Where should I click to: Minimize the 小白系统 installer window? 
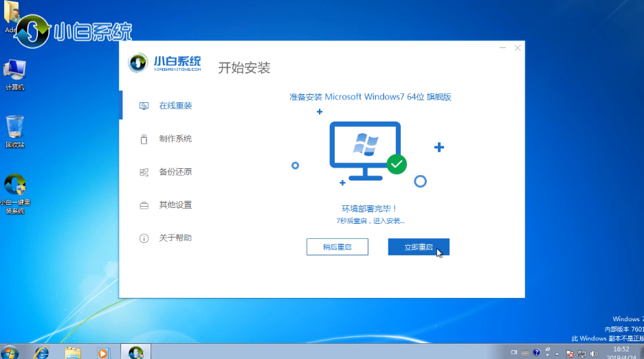point(502,48)
